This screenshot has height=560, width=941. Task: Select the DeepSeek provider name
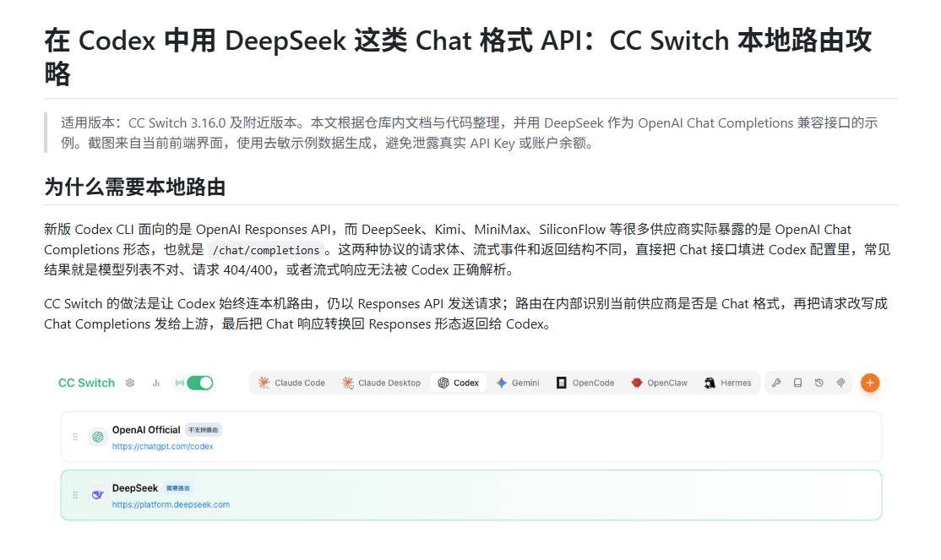coord(135,488)
